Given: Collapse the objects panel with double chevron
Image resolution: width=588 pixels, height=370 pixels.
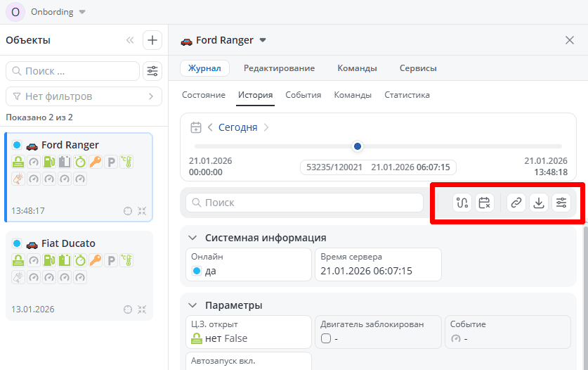Looking at the screenshot, I should (130, 40).
